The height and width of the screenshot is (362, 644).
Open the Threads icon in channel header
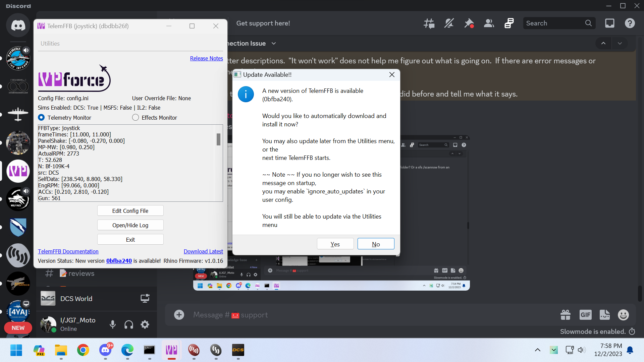429,23
